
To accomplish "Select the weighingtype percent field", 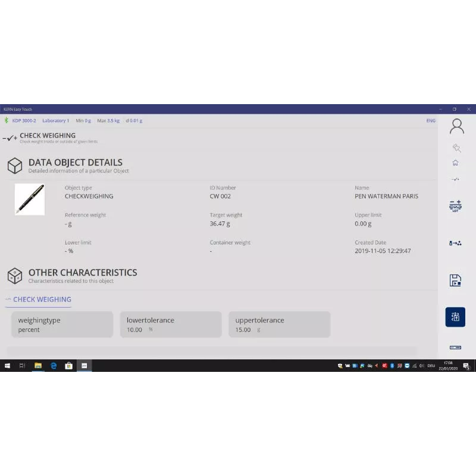I will click(x=62, y=324).
